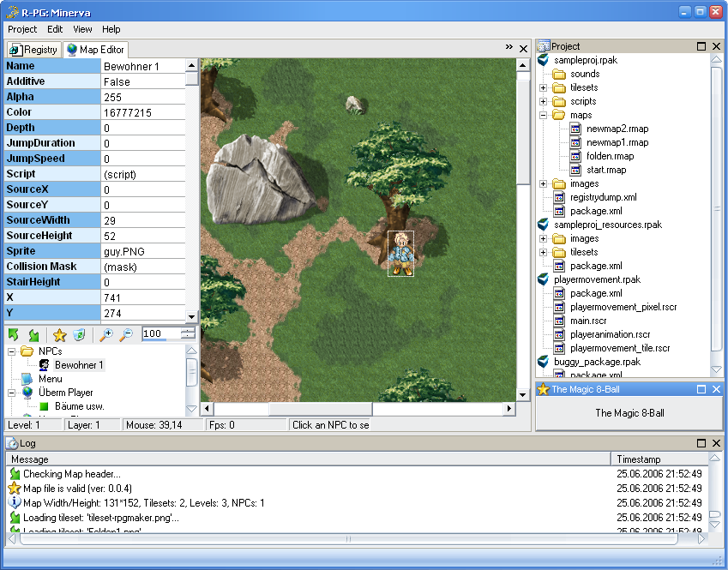
Task: Switch to the Registry tab
Action: [x=34, y=50]
